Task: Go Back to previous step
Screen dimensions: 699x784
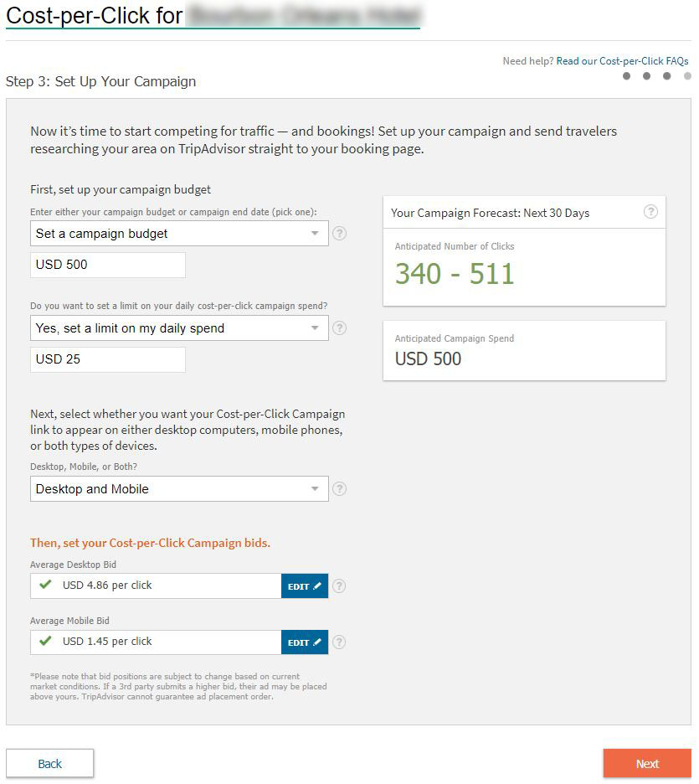Action: 50,765
